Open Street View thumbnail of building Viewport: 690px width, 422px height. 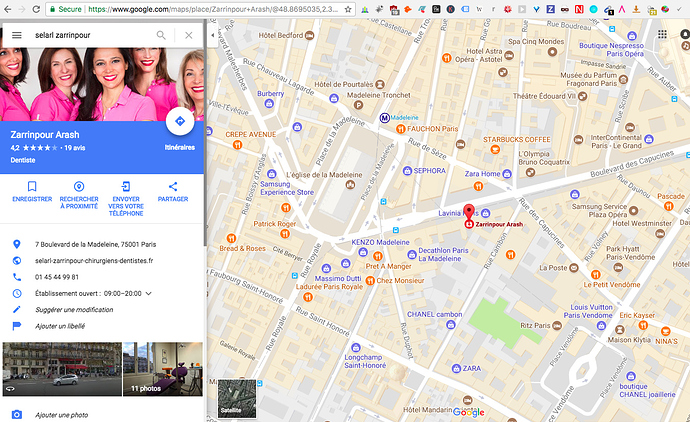coord(62,369)
